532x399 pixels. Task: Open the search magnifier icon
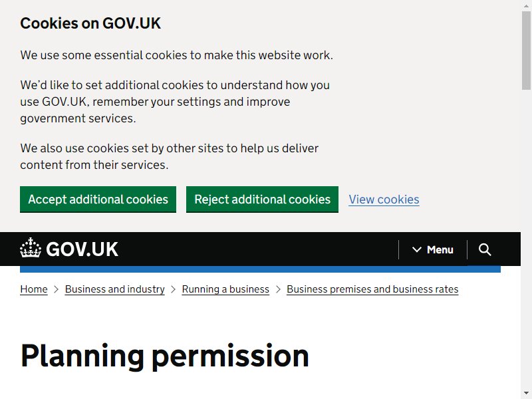coord(485,249)
